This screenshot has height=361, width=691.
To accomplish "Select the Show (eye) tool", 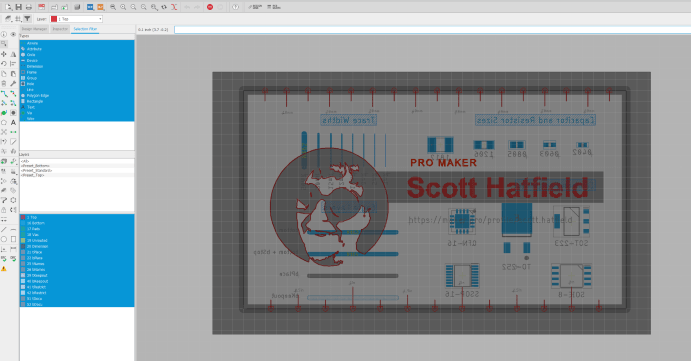I will (x=13, y=34).
